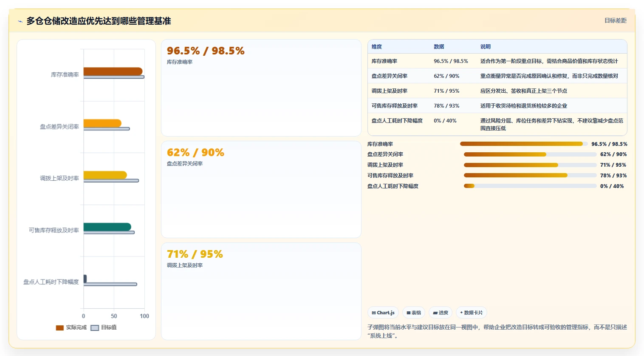Click the orange 盘点差异关闭率 actual bar in chart
The height and width of the screenshot is (356, 644).
click(102, 123)
